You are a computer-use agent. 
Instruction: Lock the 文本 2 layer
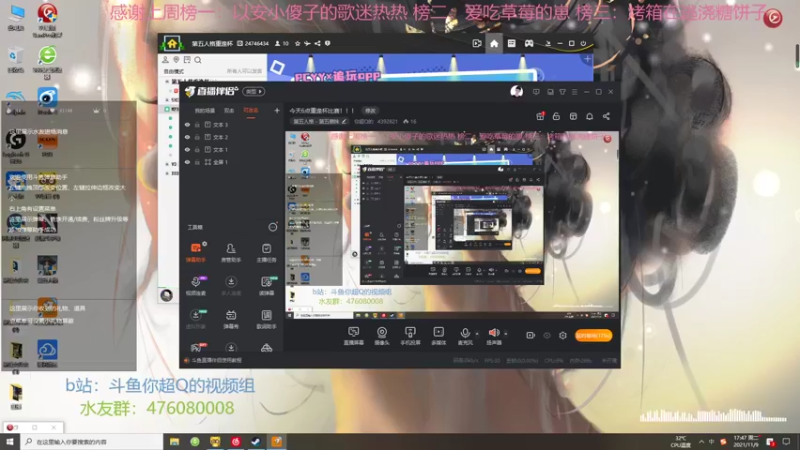197,137
